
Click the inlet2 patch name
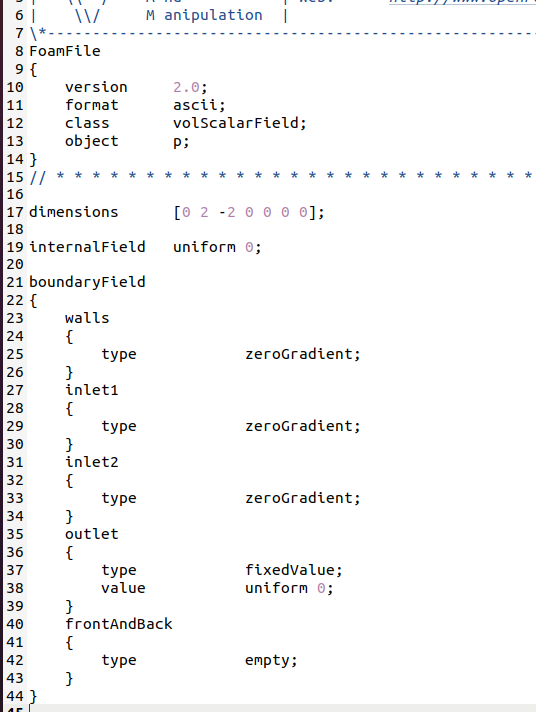[92, 462]
